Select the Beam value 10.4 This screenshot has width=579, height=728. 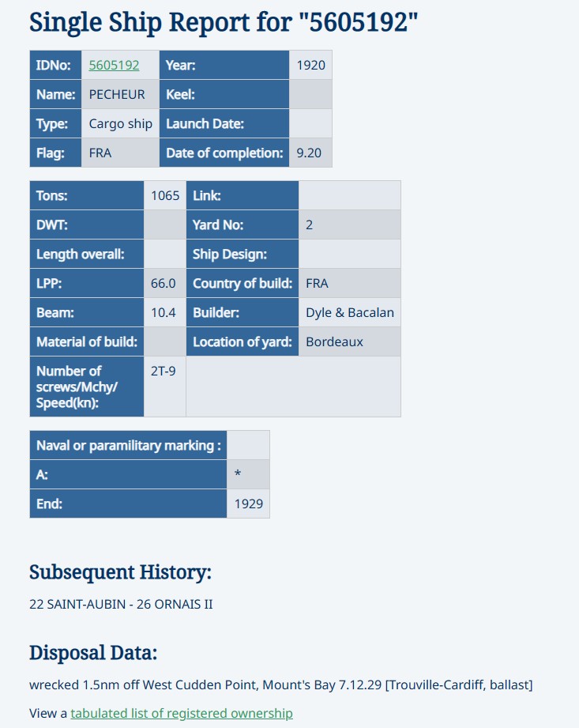(x=165, y=312)
